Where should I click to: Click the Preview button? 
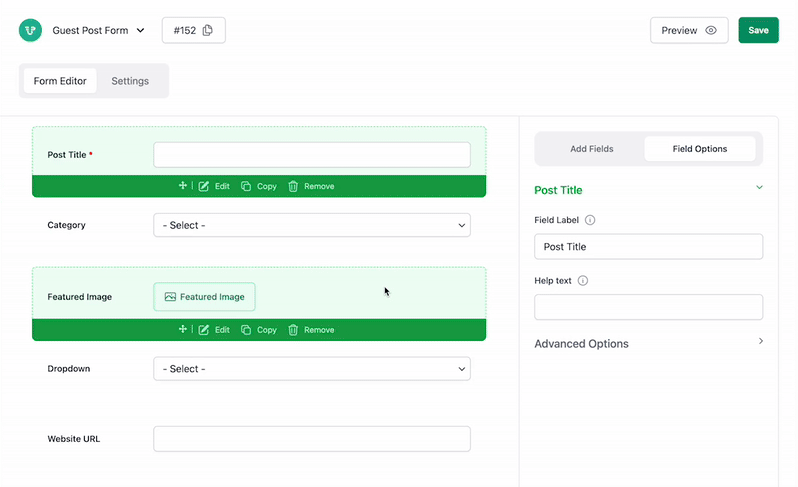[689, 30]
